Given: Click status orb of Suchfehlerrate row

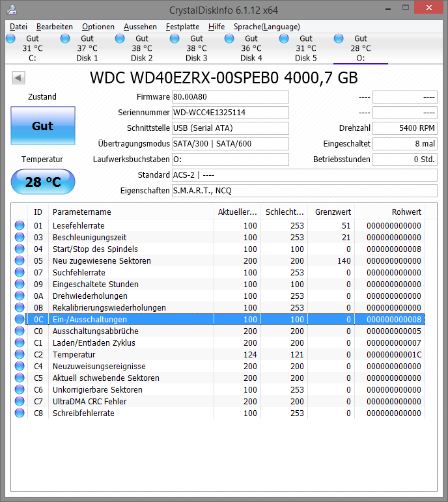Looking at the screenshot, I should pyautogui.click(x=20, y=272).
